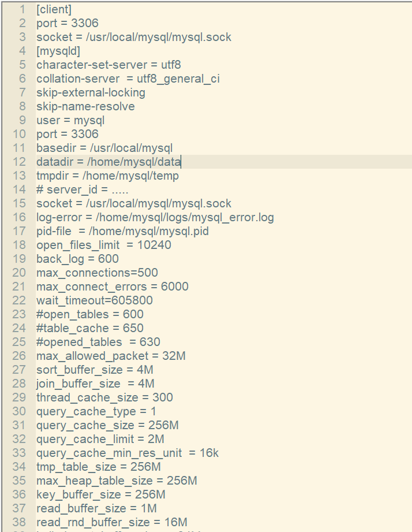Click at end of datadir line
Screen dimensions: 412x532
point(181,162)
